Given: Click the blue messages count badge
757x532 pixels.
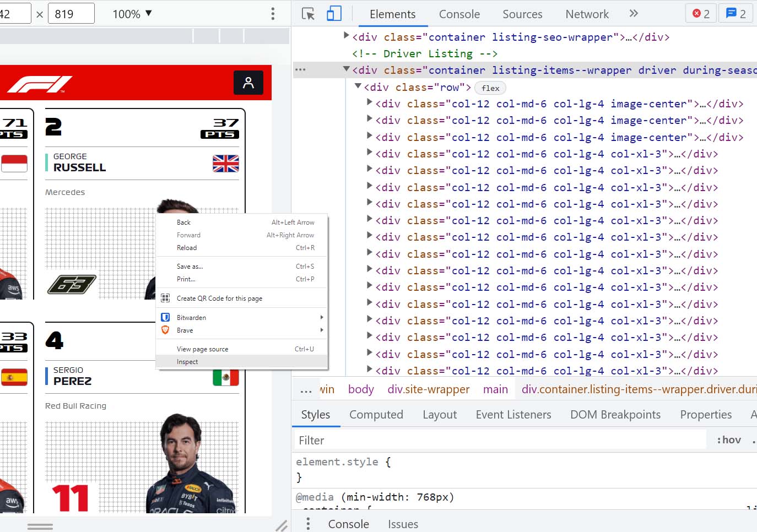Looking at the screenshot, I should pos(736,14).
